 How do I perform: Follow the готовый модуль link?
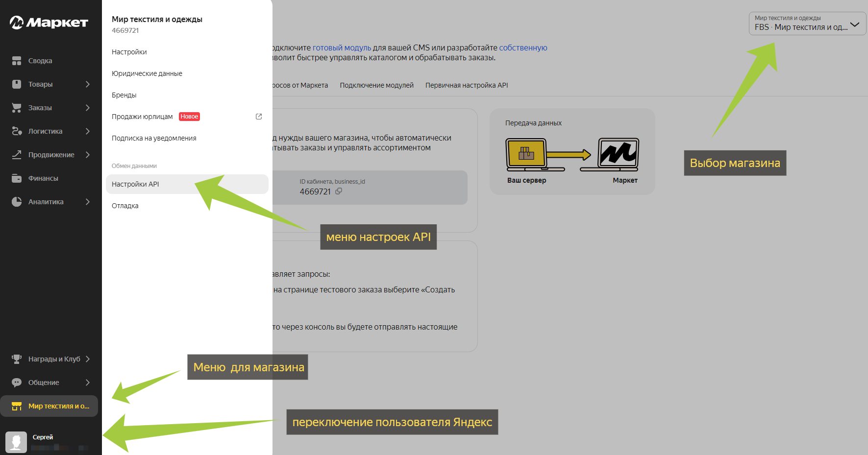click(342, 48)
